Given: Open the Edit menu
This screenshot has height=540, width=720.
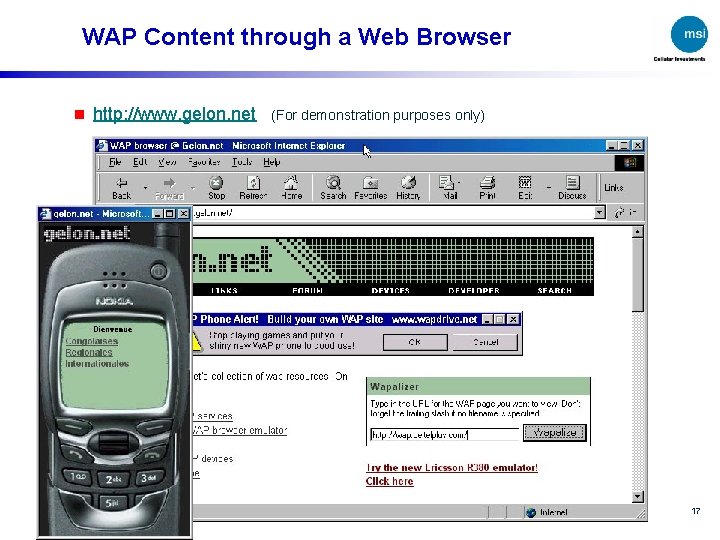Looking at the screenshot, I should 140,162.
